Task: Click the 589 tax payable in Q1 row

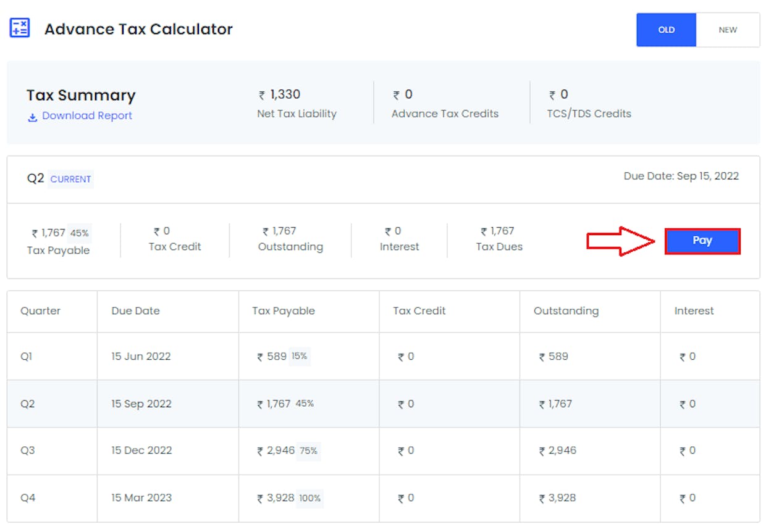Action: coord(272,356)
